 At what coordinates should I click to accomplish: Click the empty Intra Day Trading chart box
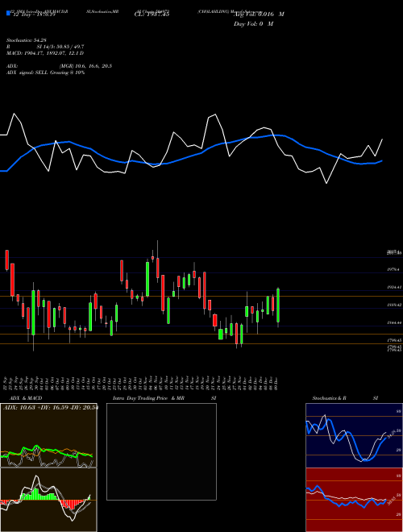click(x=161, y=451)
